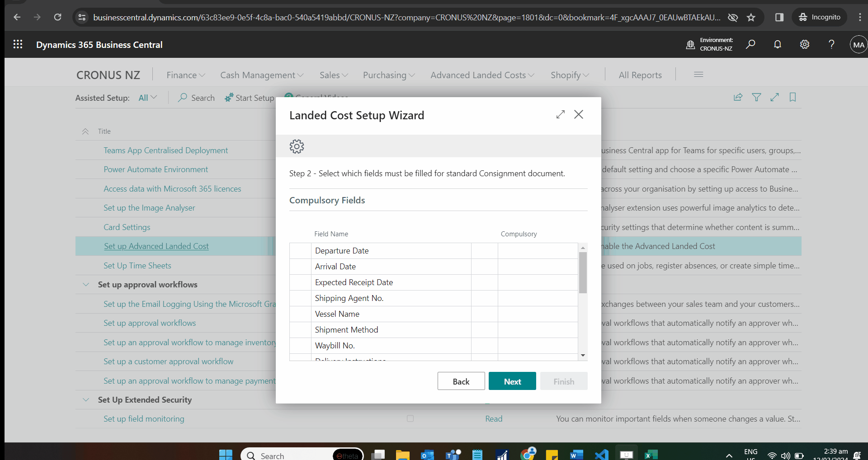
Task: Click the Compulsory Fields scrollbar thumb
Action: (x=583, y=272)
